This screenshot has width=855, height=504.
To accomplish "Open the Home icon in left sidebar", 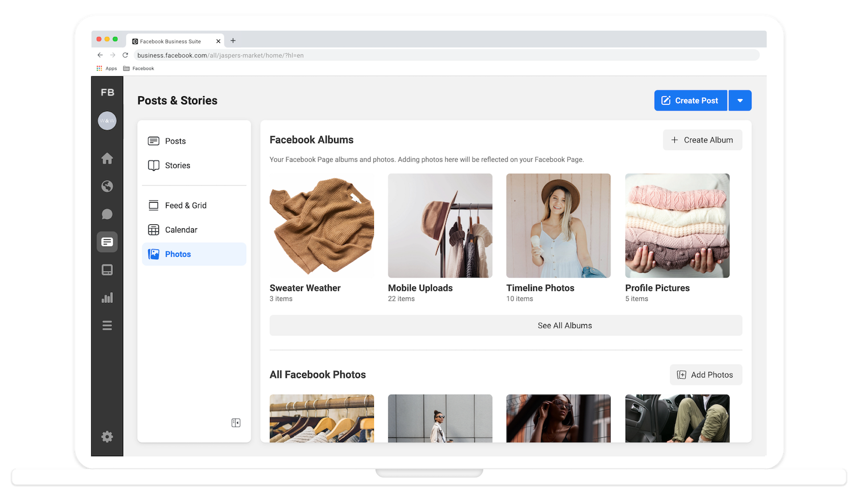I will pyautogui.click(x=107, y=158).
